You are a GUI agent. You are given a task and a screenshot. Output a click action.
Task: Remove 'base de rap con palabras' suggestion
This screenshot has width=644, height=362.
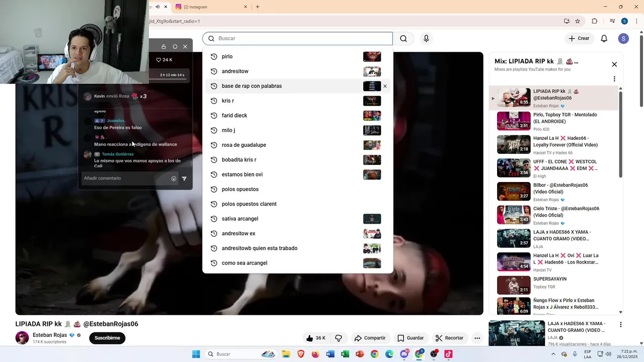(385, 86)
